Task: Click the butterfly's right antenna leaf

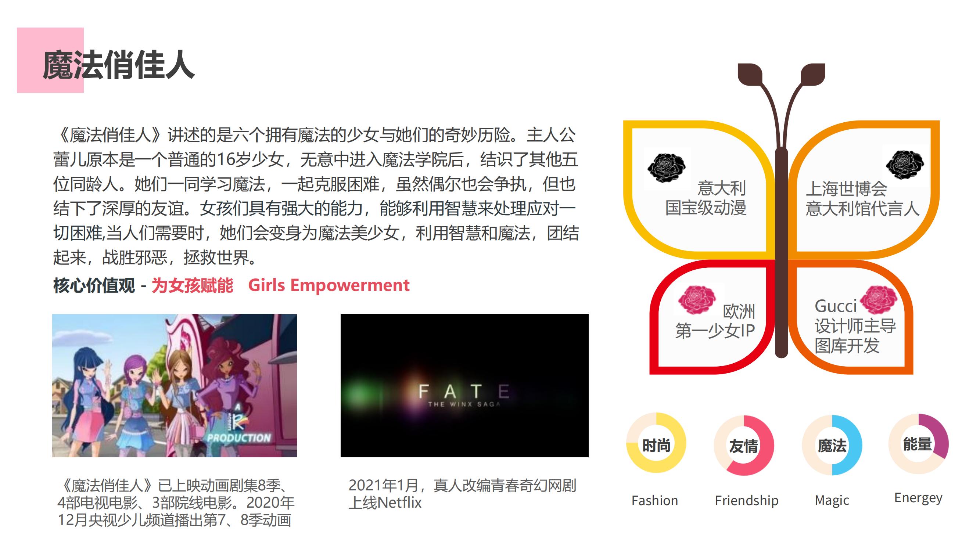Action: pyautogui.click(x=812, y=74)
